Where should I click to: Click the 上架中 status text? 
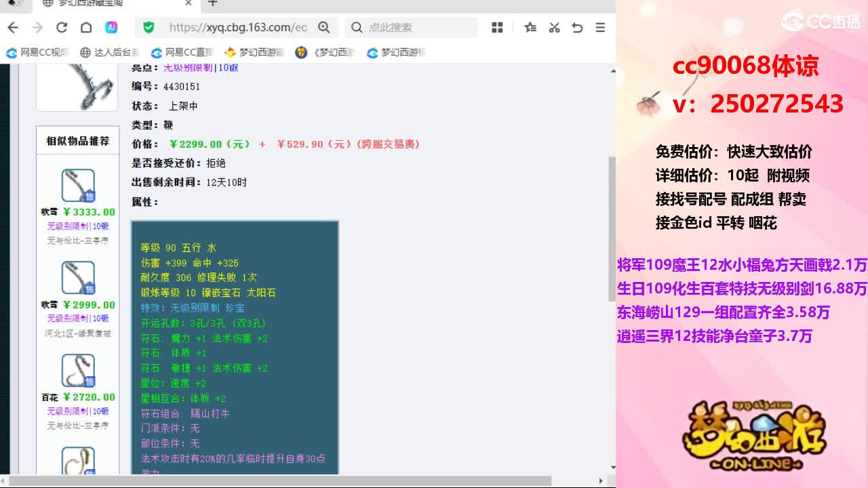(x=183, y=106)
